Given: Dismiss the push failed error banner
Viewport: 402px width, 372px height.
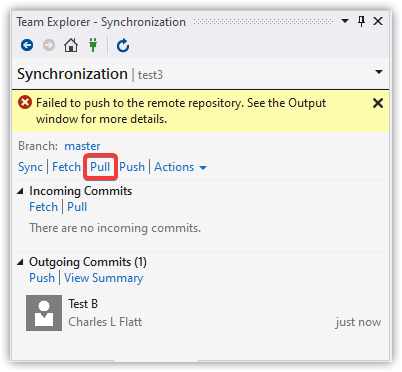Looking at the screenshot, I should click(378, 103).
